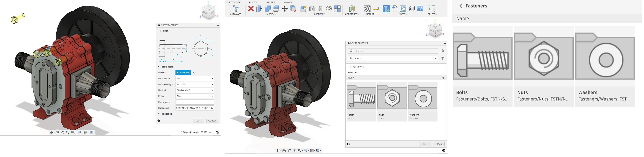644x157 pixels.
Task: Click Cancel in Hex Bolt dialog
Action: (x=212, y=121)
